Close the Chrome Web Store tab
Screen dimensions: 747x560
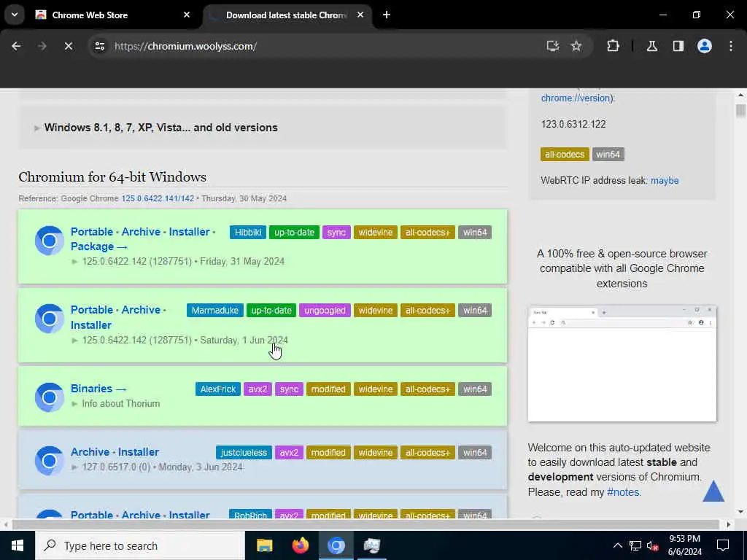coord(187,15)
